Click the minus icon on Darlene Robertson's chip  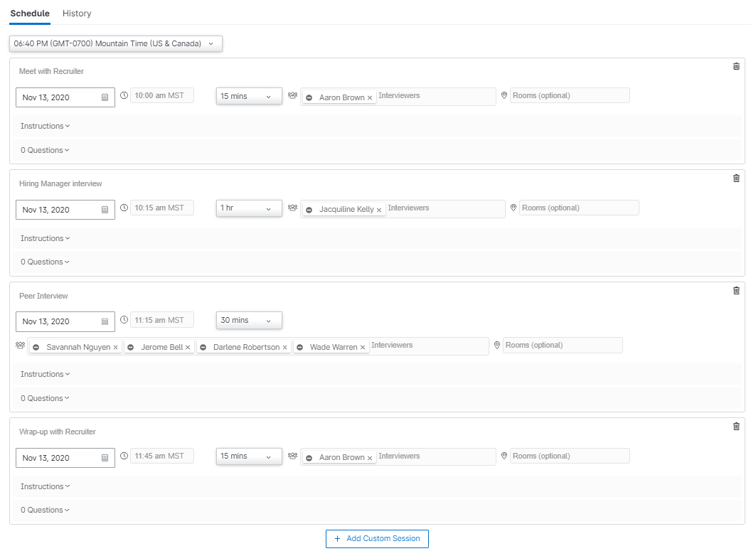tap(203, 348)
